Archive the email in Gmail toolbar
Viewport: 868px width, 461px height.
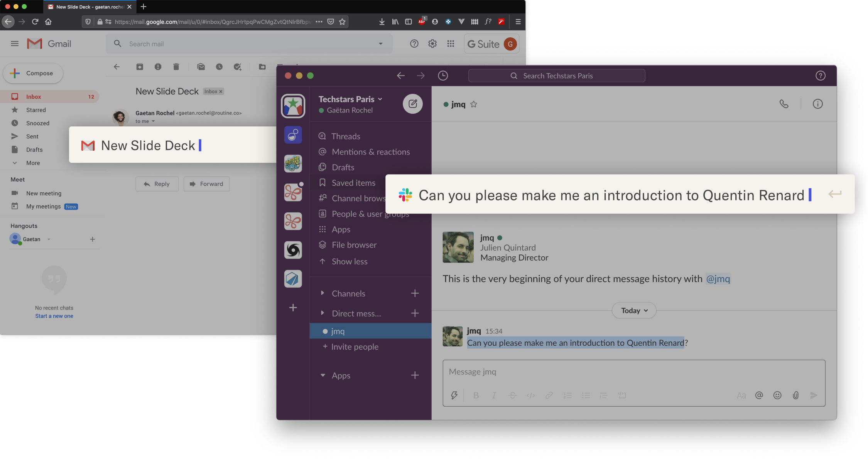[140, 67]
